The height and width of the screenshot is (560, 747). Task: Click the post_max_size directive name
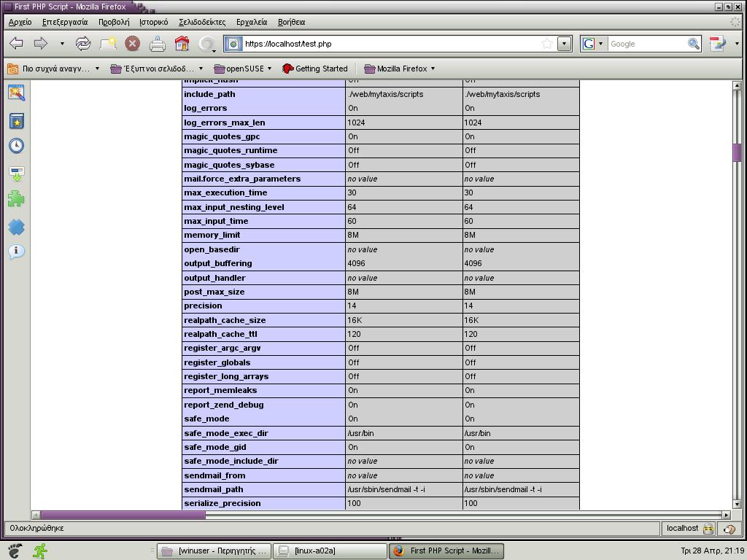214,292
